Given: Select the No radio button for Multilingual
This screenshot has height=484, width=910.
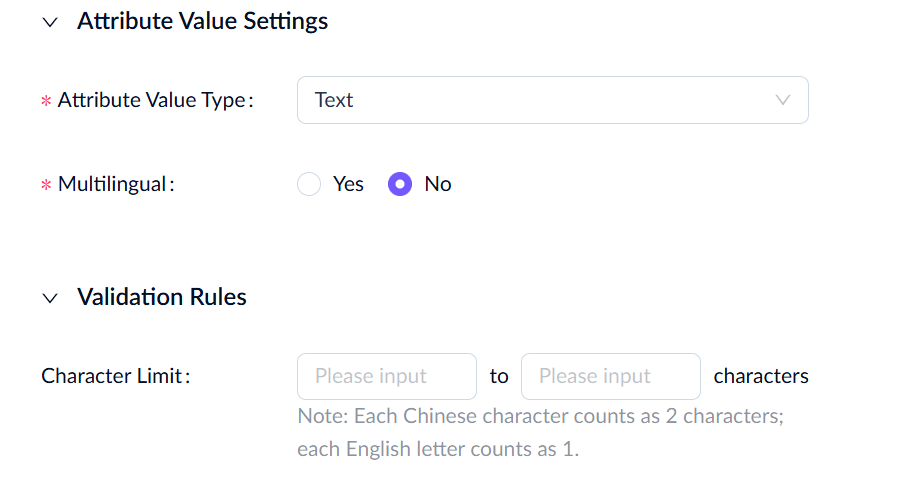Looking at the screenshot, I should point(400,184).
